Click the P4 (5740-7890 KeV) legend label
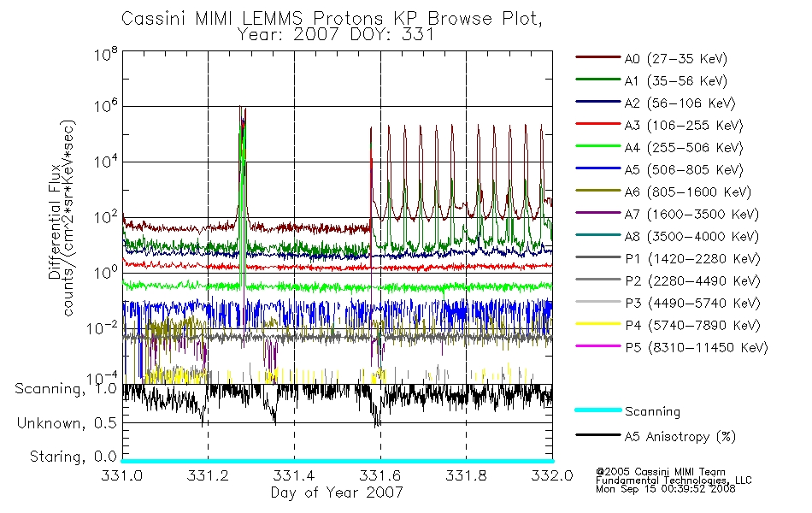The height and width of the screenshot is (513, 812). 692,326
